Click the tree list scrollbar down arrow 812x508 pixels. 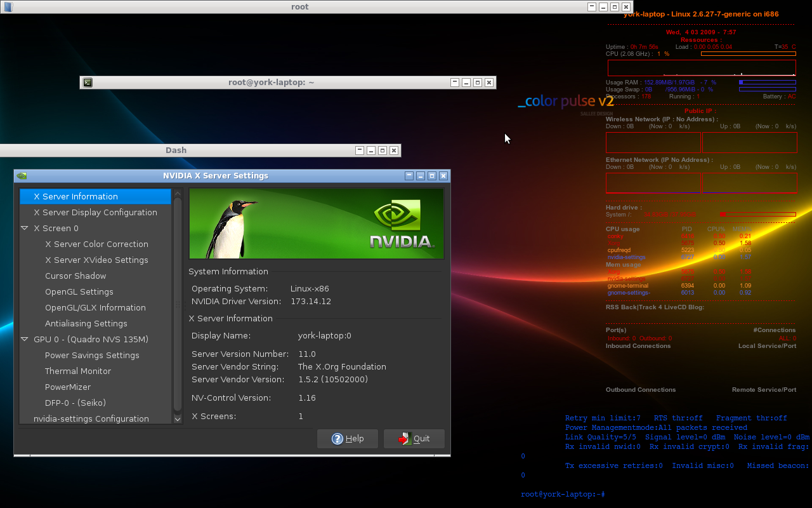[x=178, y=419]
